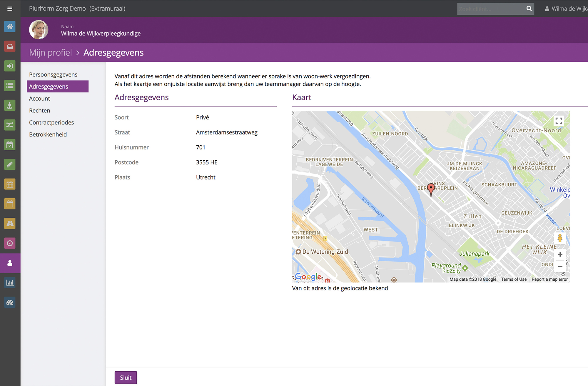Click the Julianapark label on the map
Viewport: 588px width, 386px height.
[x=474, y=254]
